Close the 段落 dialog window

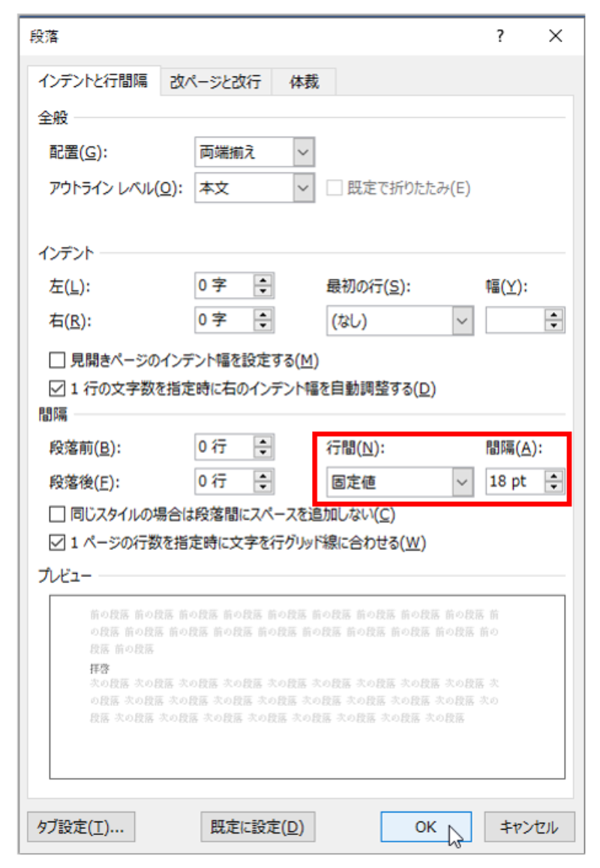(x=555, y=36)
